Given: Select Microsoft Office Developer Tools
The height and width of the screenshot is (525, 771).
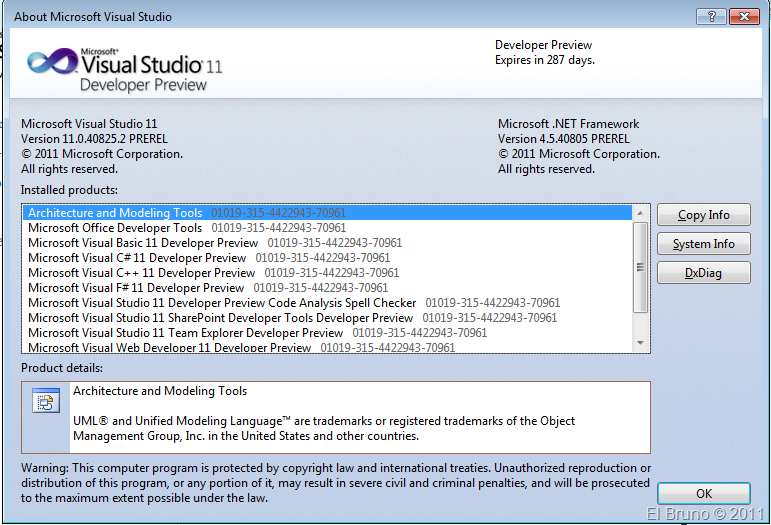Looking at the screenshot, I should [115, 228].
